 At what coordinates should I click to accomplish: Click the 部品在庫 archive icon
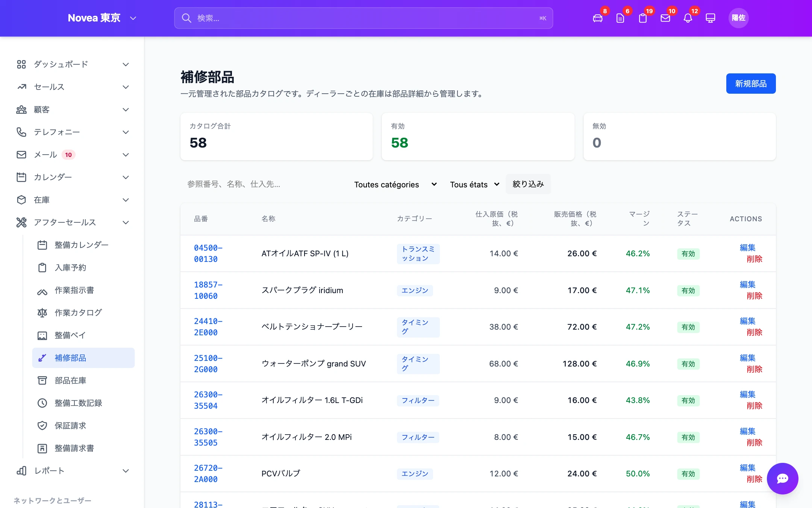[42, 380]
